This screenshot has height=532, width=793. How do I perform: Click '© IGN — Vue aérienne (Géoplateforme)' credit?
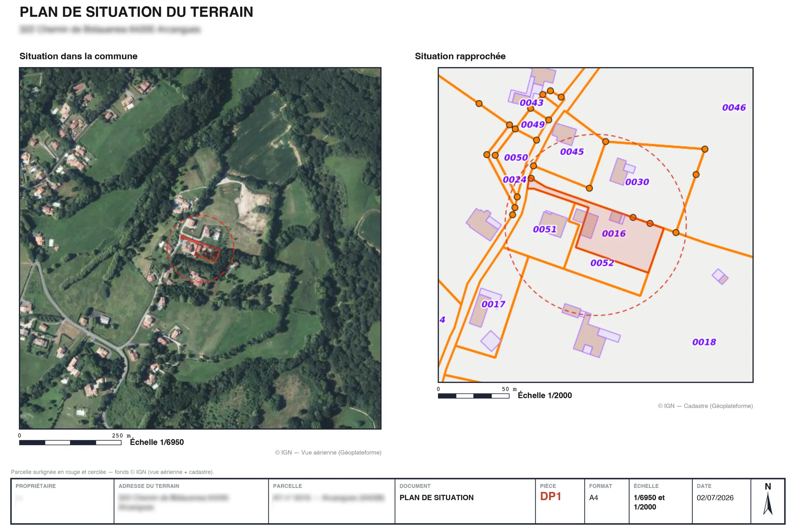coord(328,452)
